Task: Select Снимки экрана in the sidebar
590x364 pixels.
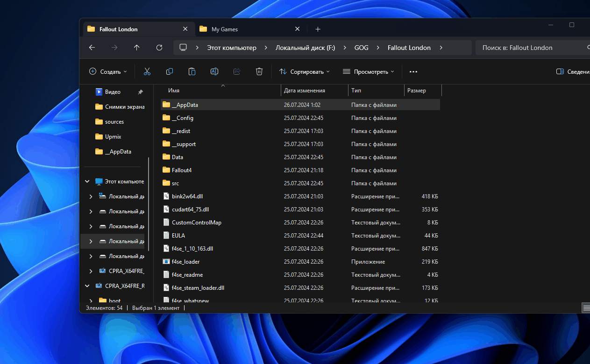Action: (119, 107)
